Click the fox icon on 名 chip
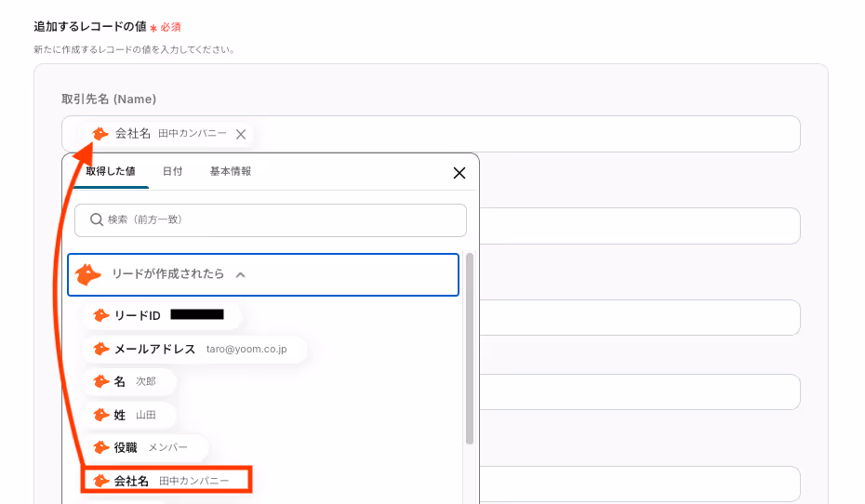This screenshot has height=504, width=865. (100, 381)
